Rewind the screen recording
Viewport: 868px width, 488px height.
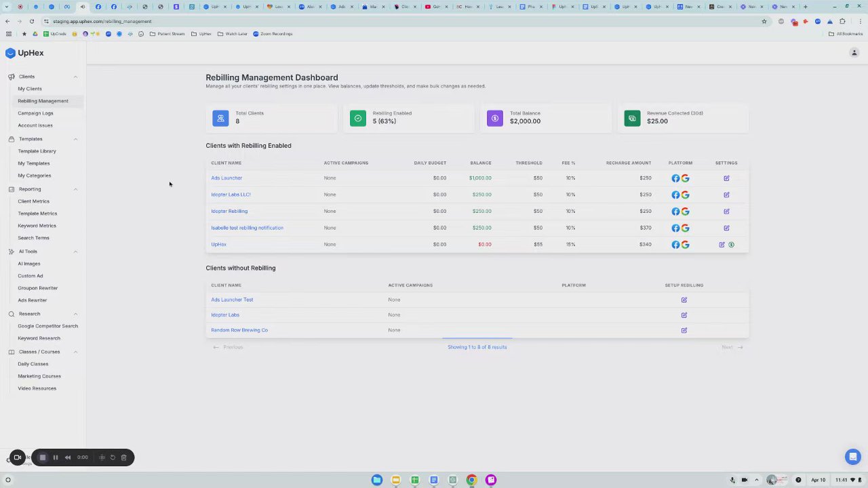coord(68,457)
